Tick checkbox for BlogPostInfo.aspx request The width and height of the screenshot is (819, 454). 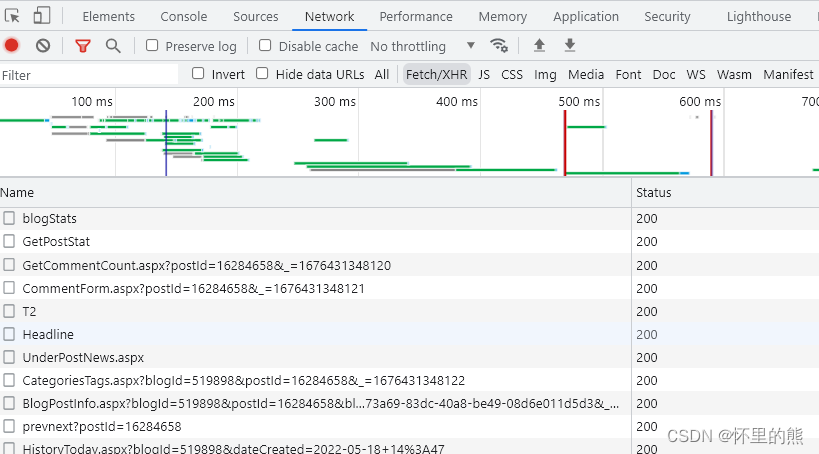(9, 403)
